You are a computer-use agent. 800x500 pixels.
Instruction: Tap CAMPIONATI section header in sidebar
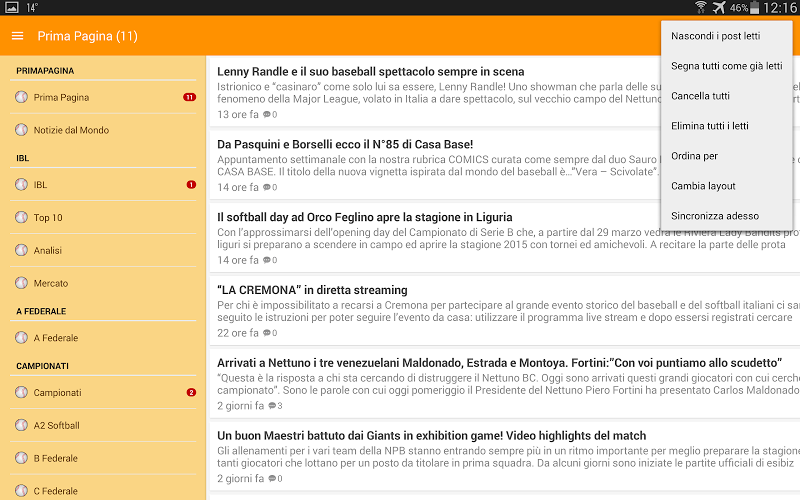click(42, 366)
